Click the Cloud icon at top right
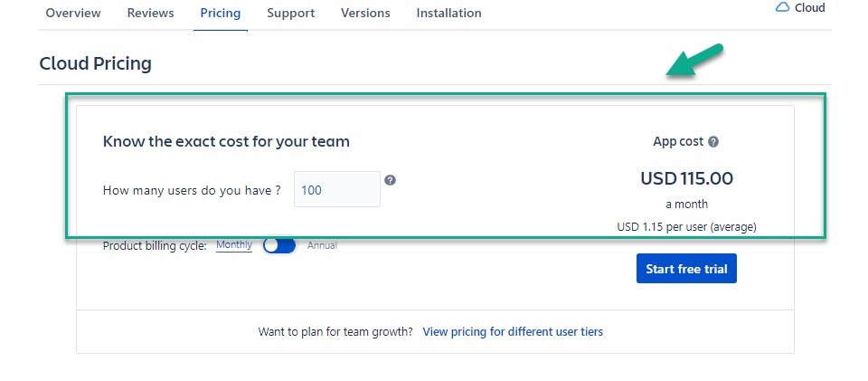This screenshot has height=381, width=868. point(783,7)
